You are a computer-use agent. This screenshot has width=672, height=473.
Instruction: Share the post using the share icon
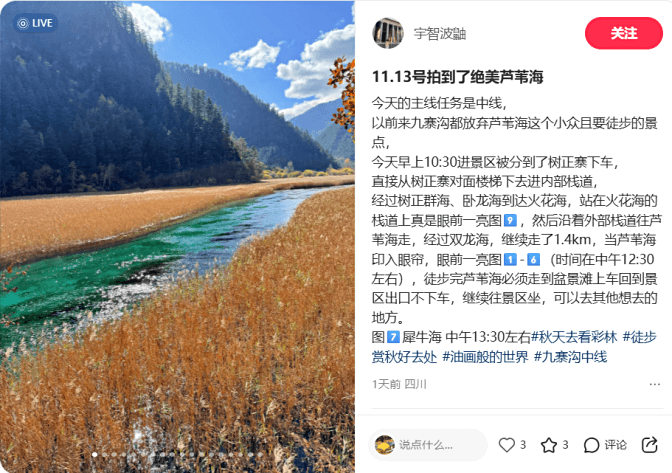click(649, 445)
